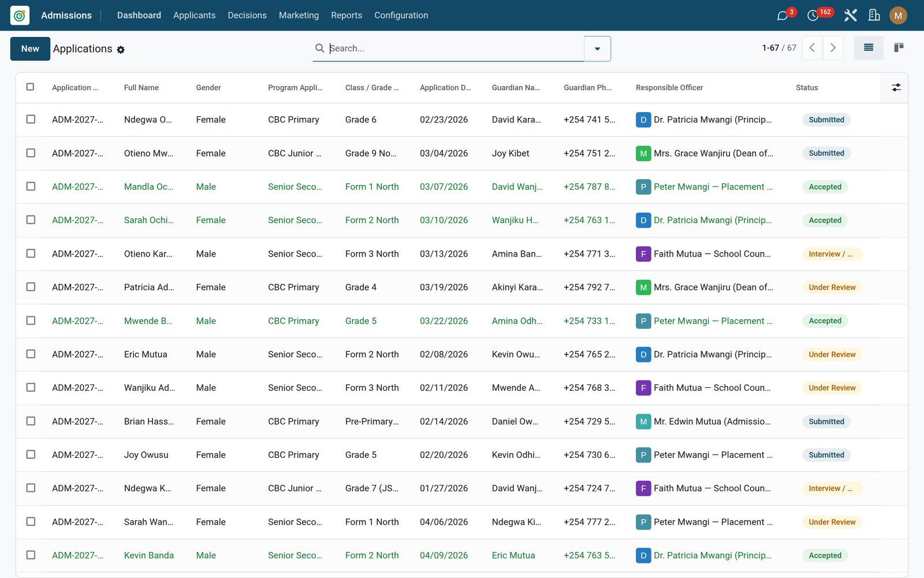Sort by Full Name column header
Viewport: 924px width, 578px height.
tap(141, 88)
